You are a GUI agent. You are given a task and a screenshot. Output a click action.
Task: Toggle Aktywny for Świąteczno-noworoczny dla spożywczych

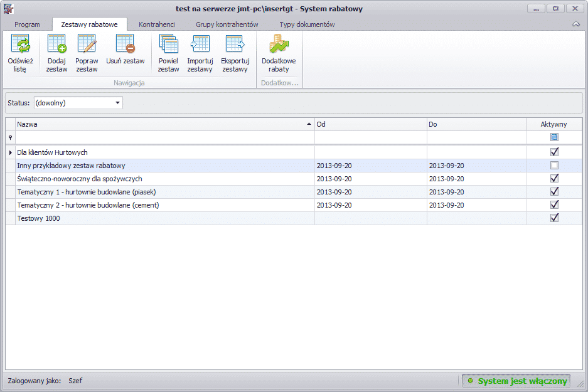click(554, 178)
